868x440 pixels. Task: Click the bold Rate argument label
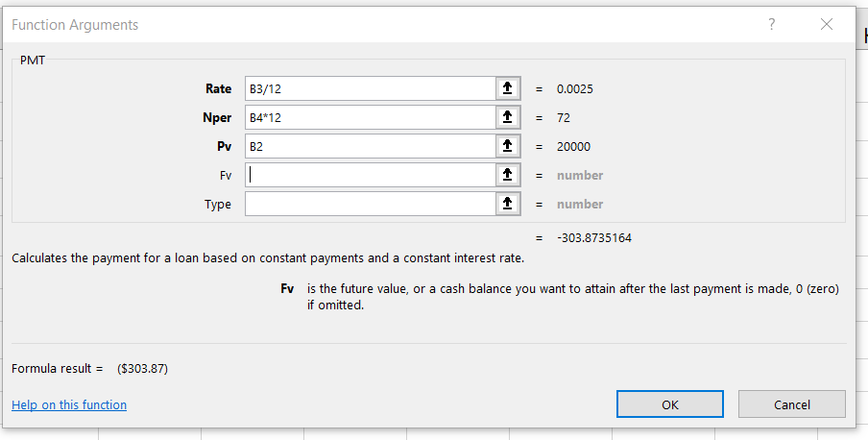[218, 88]
